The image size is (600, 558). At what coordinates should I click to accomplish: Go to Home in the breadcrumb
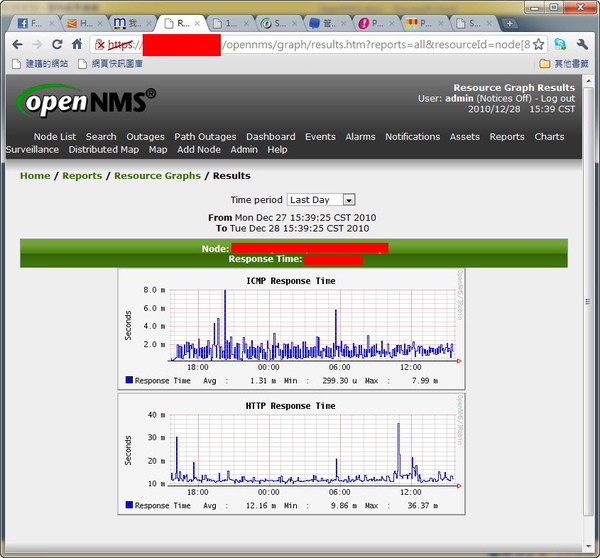[x=35, y=176]
